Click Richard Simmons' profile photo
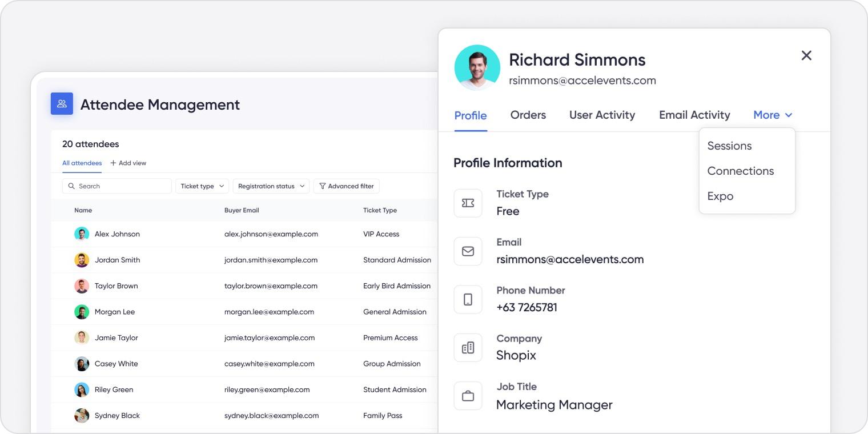The height and width of the screenshot is (434, 868). pyautogui.click(x=477, y=67)
